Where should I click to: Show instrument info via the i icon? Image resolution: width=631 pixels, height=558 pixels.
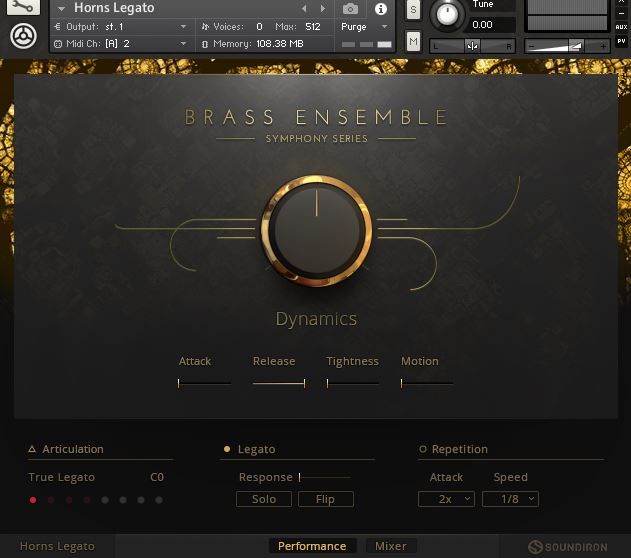[x=380, y=9]
